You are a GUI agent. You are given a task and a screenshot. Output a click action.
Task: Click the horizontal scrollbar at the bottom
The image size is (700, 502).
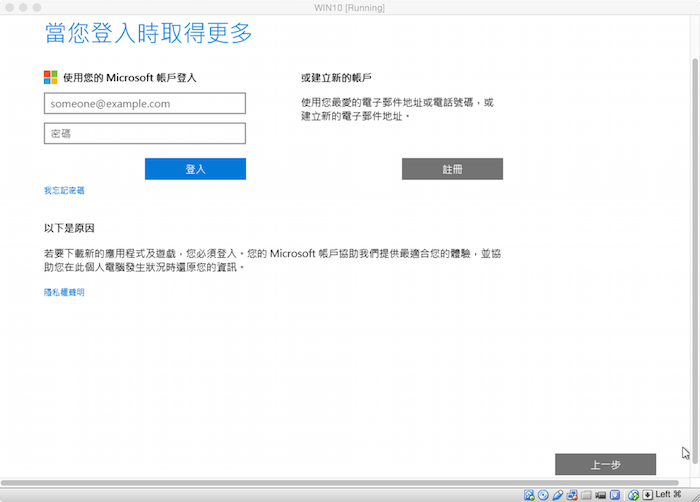point(339,483)
